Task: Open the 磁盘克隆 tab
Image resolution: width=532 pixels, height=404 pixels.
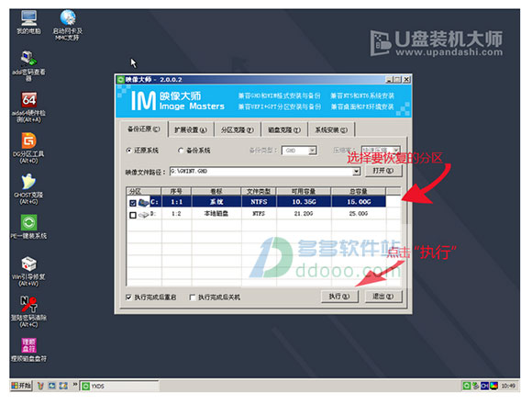Action: pos(284,130)
